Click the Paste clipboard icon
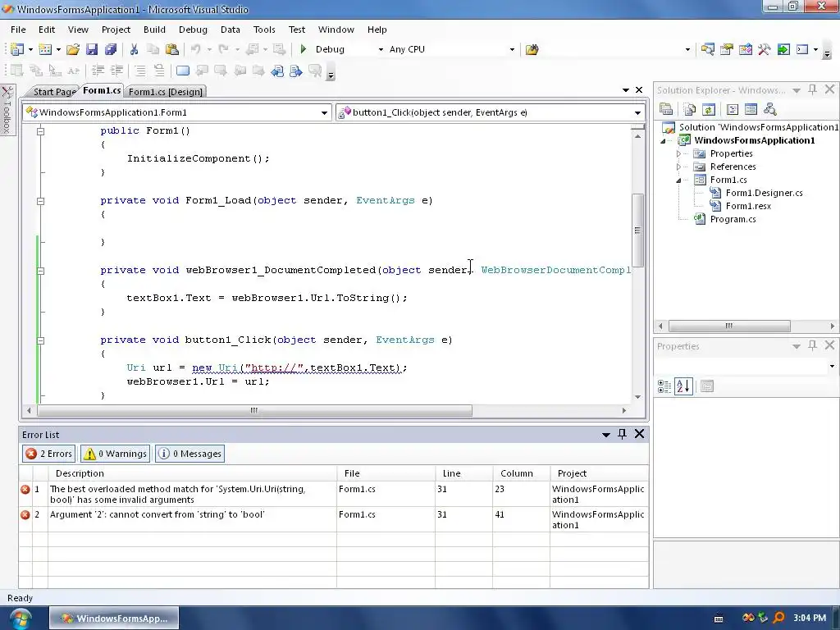 [x=172, y=49]
